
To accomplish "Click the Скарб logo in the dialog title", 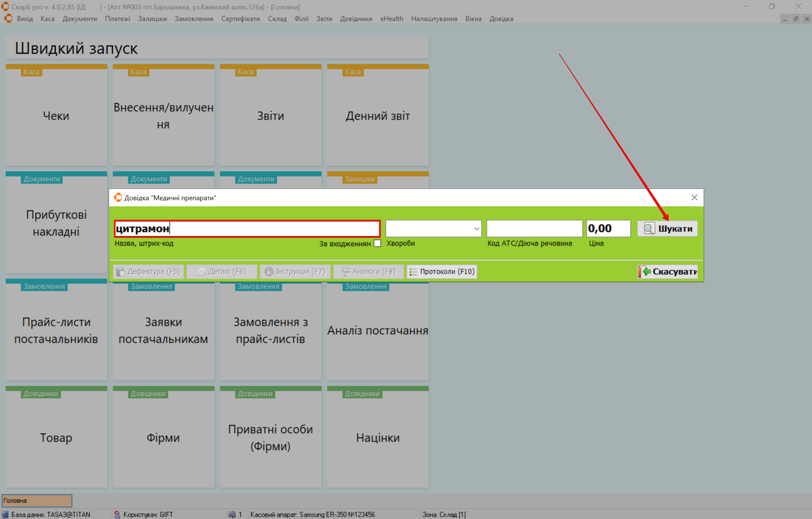I will tap(118, 198).
